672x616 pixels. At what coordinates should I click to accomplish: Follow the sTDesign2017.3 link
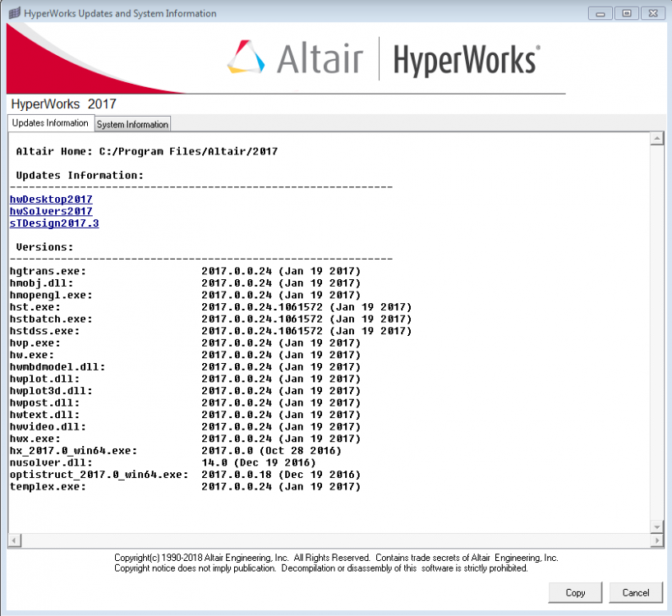[54, 223]
